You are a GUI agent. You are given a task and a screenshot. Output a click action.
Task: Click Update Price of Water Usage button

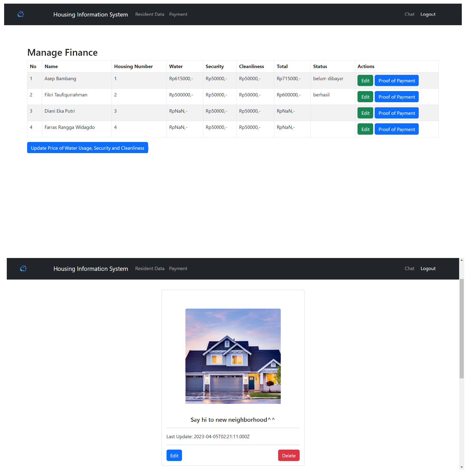[87, 148]
